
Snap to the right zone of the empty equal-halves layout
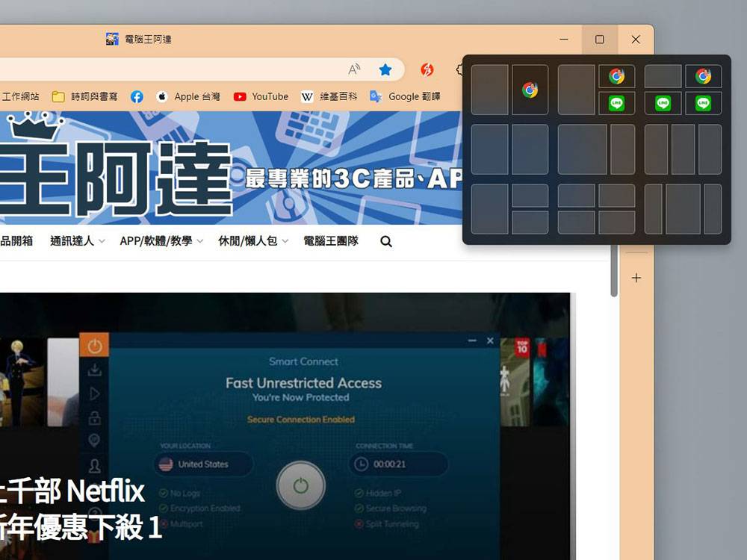click(x=530, y=149)
